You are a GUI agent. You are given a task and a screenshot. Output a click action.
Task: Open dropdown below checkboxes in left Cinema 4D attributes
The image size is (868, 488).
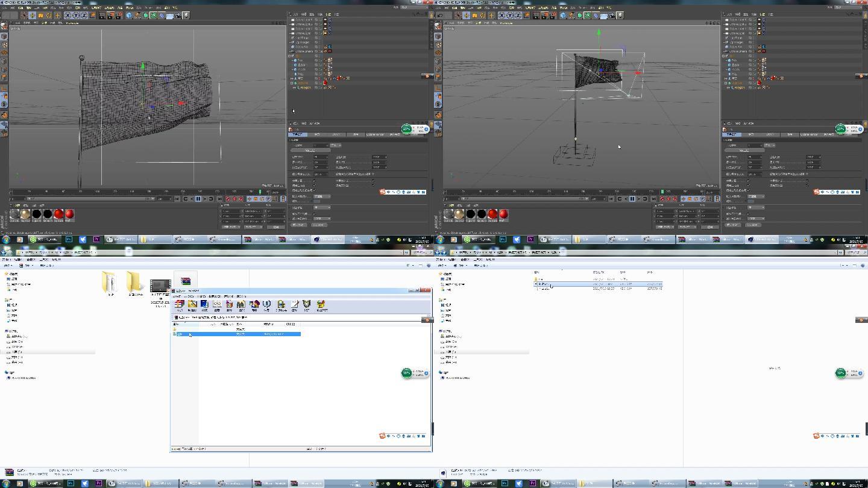pos(322,196)
